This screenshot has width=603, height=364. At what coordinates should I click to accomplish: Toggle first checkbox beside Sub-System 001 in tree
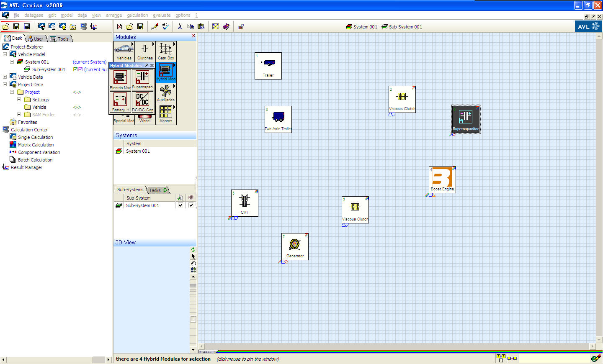[75, 69]
